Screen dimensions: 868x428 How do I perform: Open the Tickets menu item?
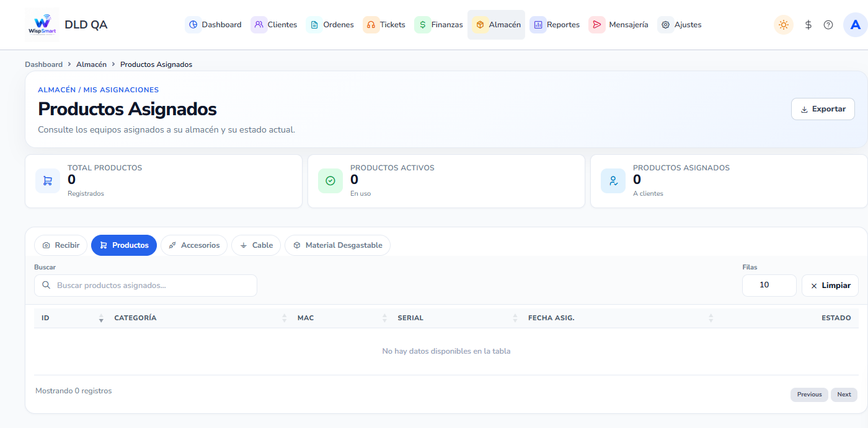click(384, 25)
